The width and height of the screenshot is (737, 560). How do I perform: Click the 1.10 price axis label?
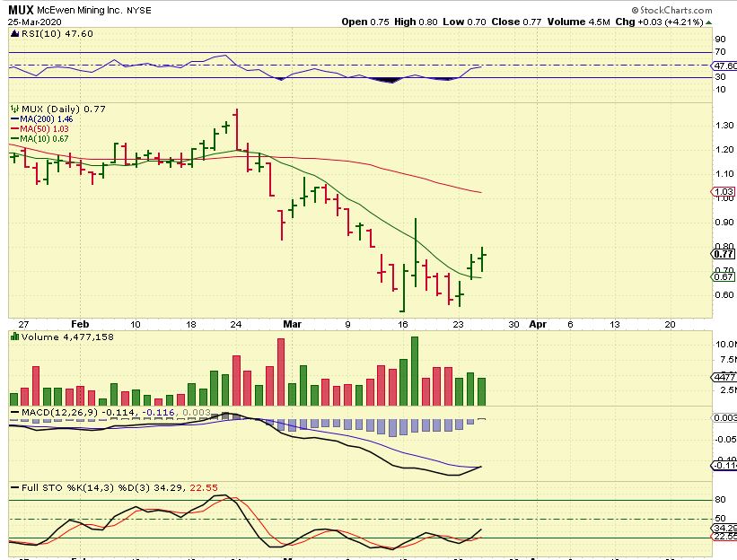pos(724,174)
